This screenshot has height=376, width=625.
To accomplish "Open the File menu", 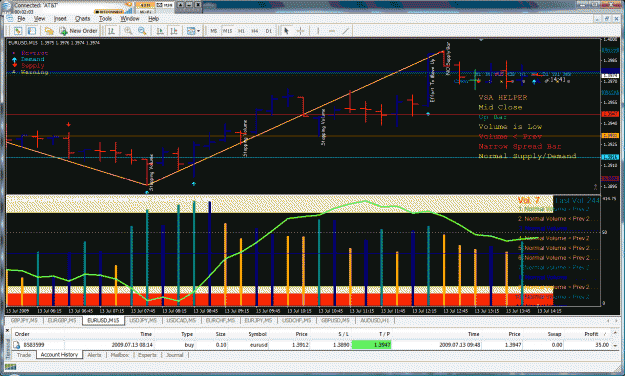I will 21,18.
